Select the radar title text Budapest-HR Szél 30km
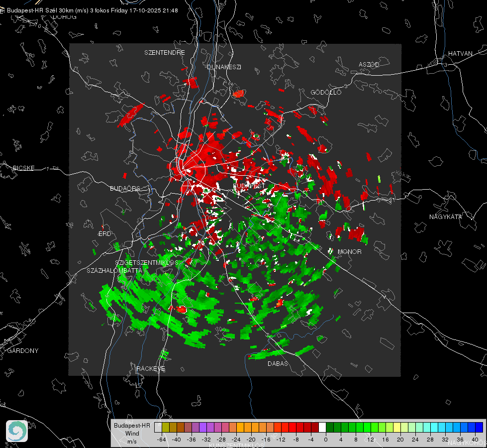 (x=40, y=10)
